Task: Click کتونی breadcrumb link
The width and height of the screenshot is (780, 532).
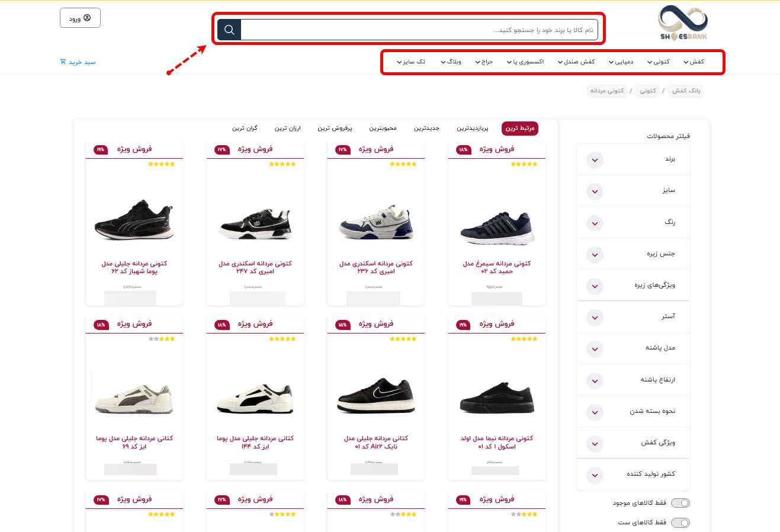Action: pos(648,91)
